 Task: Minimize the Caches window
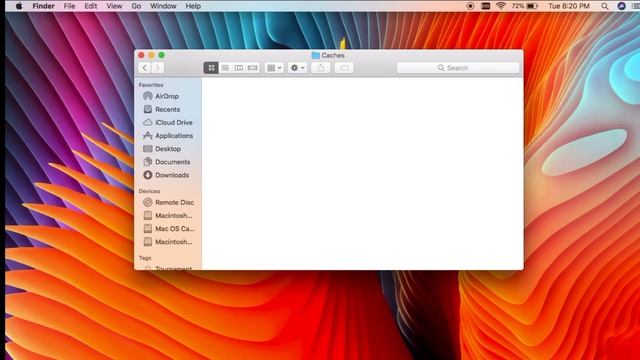pos(151,55)
